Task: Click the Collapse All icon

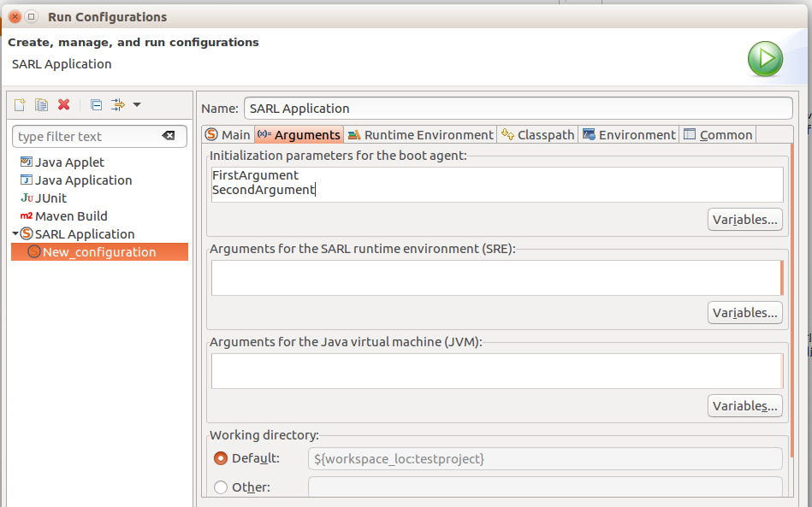Action: pos(97,105)
